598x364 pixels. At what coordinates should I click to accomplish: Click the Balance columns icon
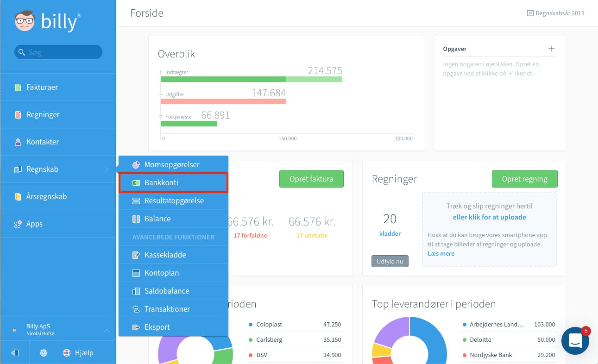[136, 219]
